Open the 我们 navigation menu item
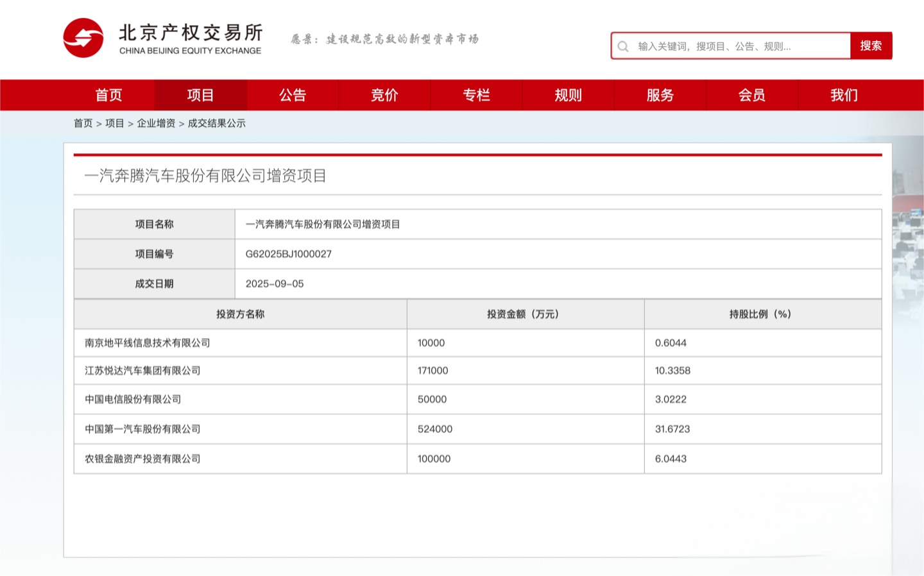This screenshot has width=924, height=576. coord(844,95)
